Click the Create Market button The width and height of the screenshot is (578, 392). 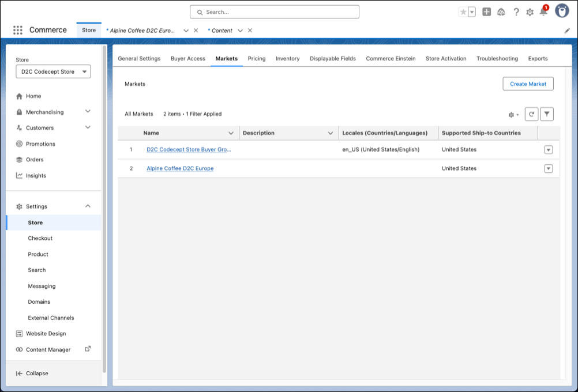point(528,84)
